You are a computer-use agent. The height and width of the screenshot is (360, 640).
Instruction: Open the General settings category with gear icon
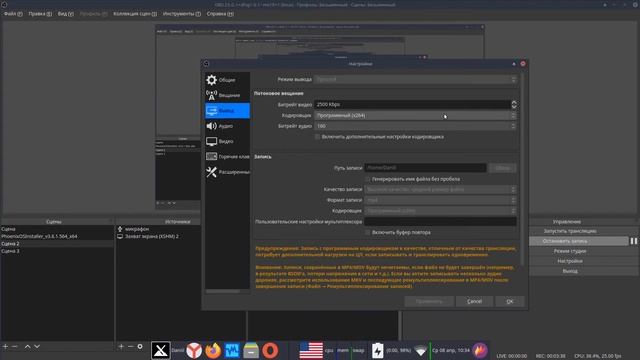click(x=227, y=80)
